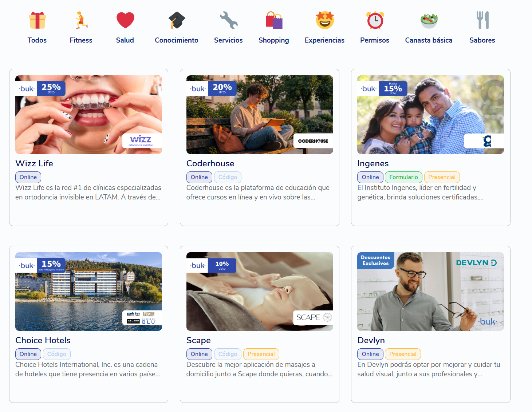Click the Código tag on Choice Hotels

(x=57, y=354)
